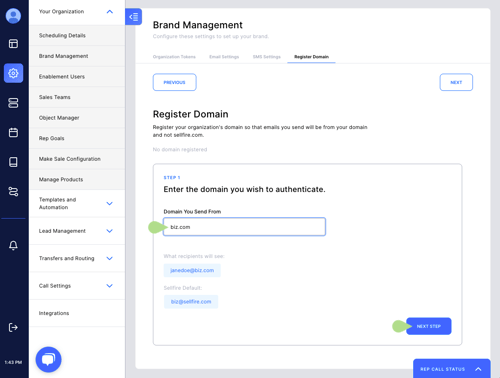This screenshot has width=500, height=378.
Task: Open the chat support bubble
Action: tap(48, 359)
